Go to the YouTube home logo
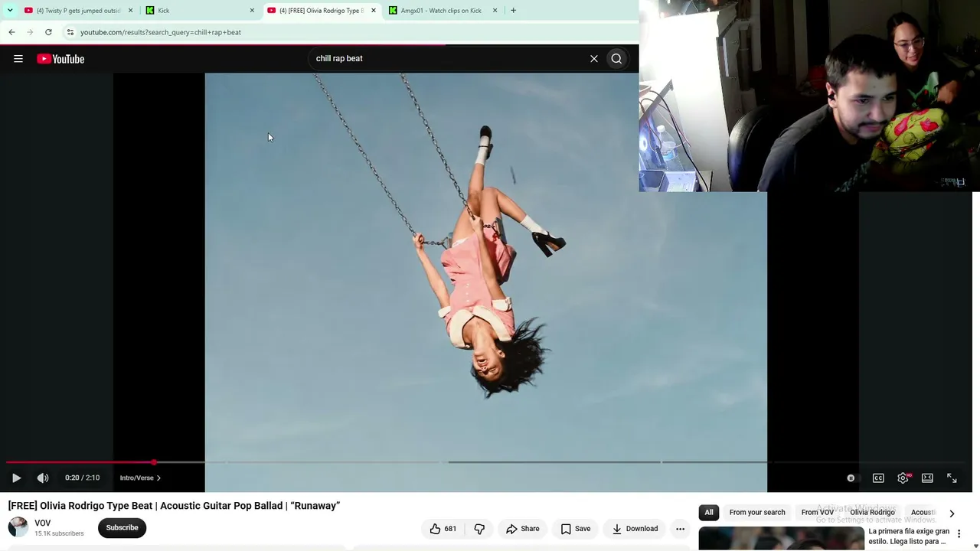 60,59
